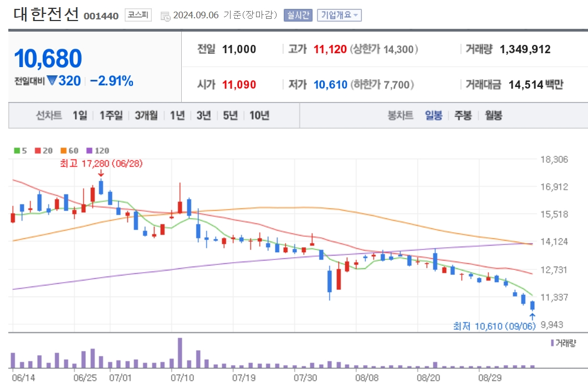Click the red 20-day average legend swatch
This screenshot has height=388, width=588.
pos(38,150)
